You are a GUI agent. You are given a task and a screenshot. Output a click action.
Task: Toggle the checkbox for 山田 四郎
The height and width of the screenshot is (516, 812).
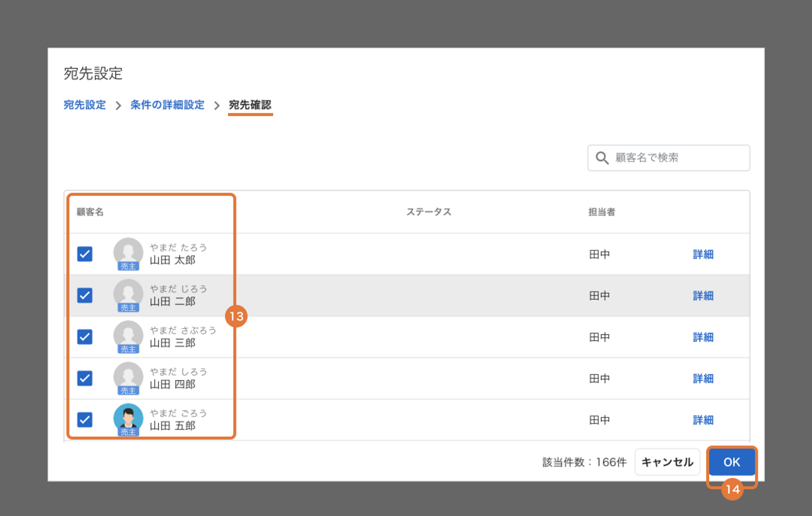click(85, 378)
